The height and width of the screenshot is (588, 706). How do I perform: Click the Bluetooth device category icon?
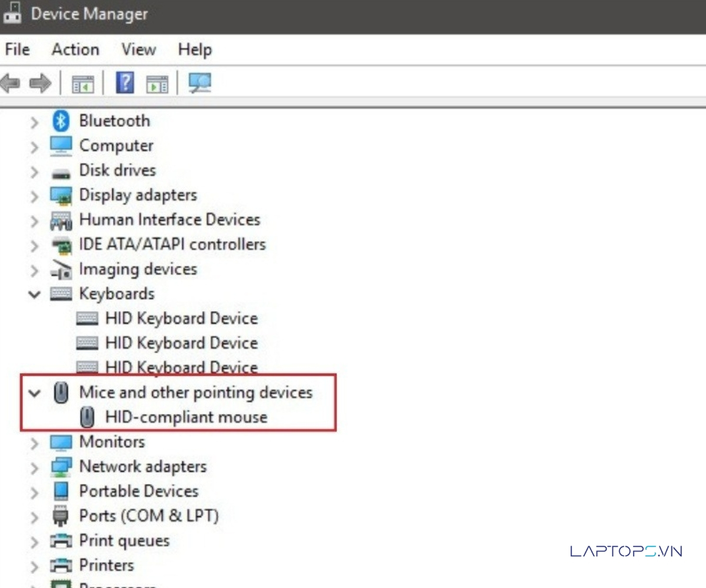[61, 121]
